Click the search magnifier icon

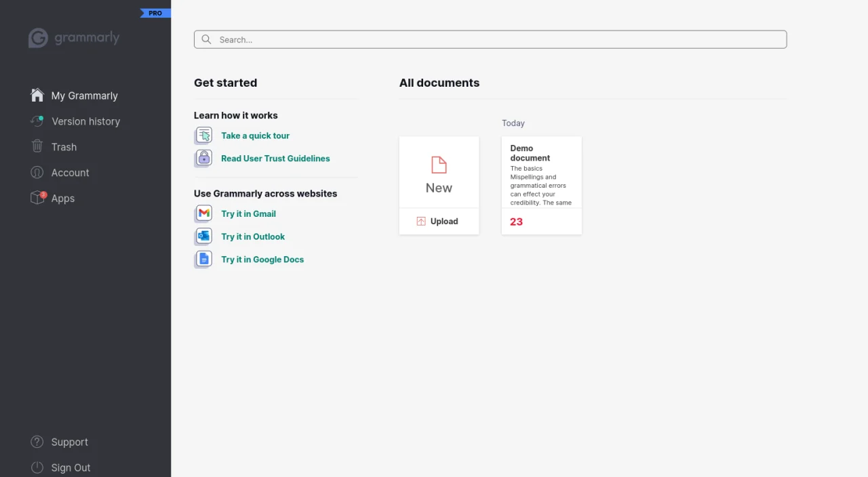coord(206,39)
